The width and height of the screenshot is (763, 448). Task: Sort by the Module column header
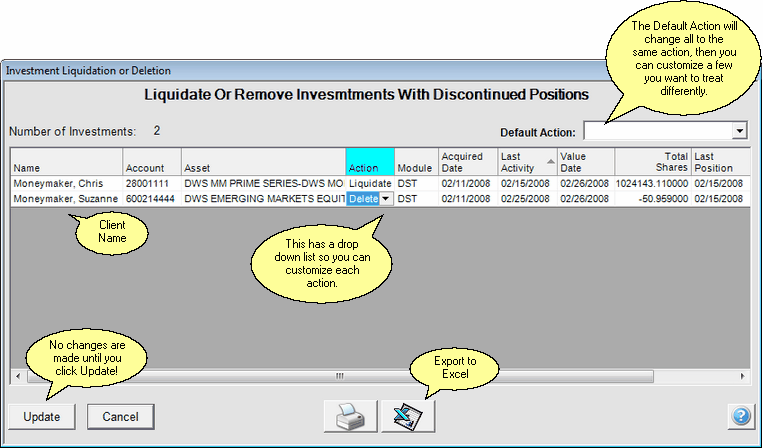click(416, 162)
